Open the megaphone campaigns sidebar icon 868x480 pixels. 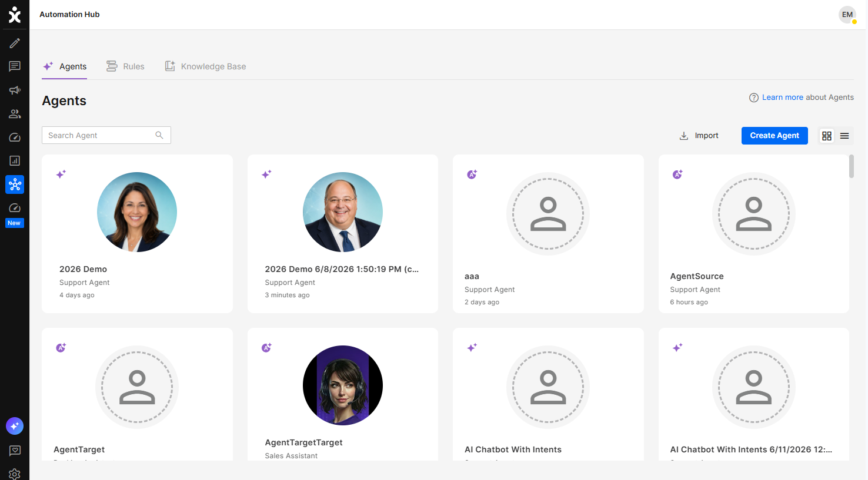(x=15, y=90)
